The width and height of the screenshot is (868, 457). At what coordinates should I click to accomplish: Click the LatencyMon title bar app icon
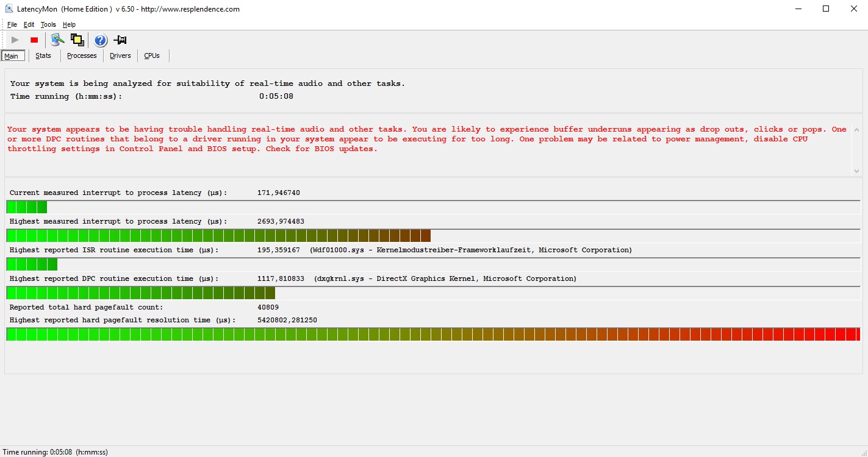[9, 9]
